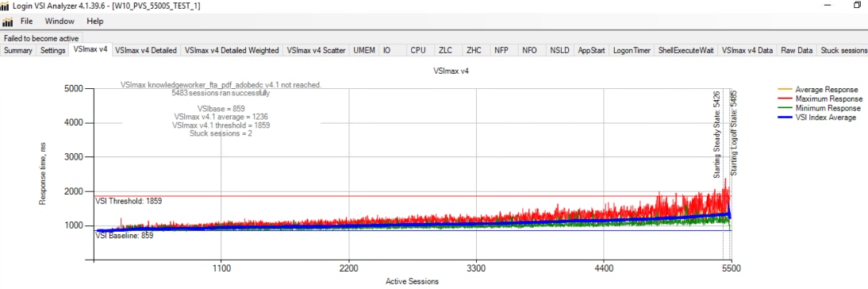
Task: Open the Stuck sessions tab
Action: coord(843,50)
